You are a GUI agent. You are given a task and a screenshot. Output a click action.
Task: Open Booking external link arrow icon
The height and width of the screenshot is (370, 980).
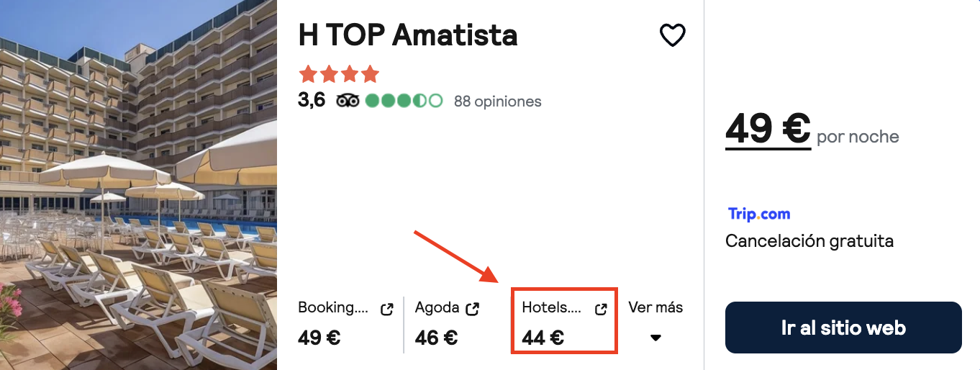tap(386, 310)
